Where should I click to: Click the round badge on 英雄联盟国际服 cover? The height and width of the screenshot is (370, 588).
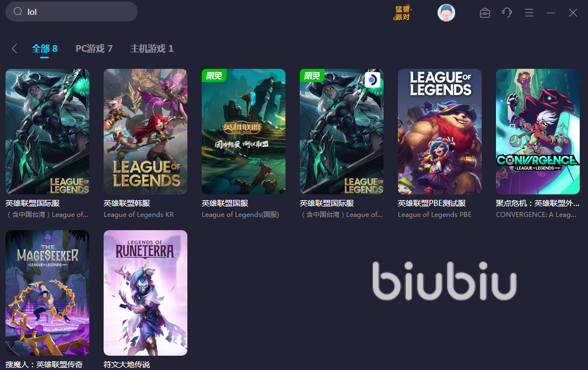tap(373, 80)
